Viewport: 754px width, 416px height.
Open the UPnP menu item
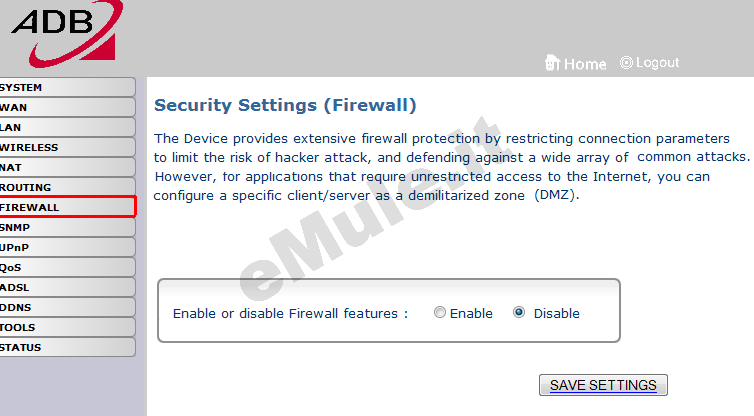pyautogui.click(x=67, y=247)
